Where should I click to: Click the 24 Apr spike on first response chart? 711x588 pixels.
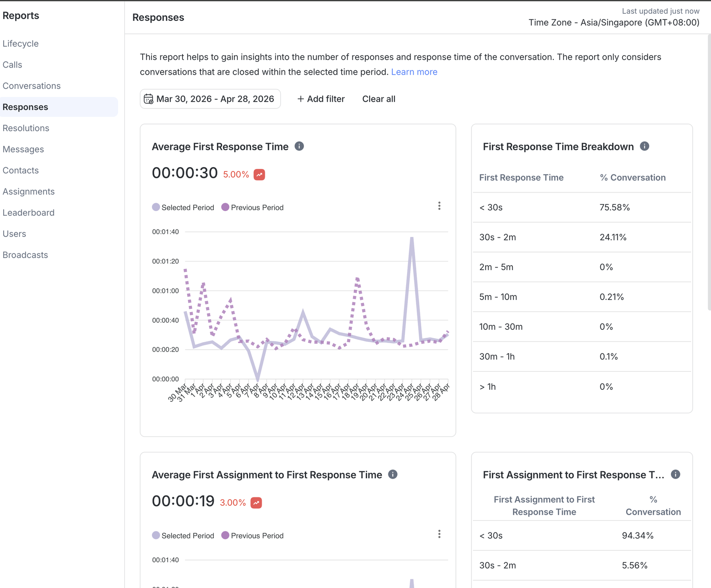click(412, 239)
